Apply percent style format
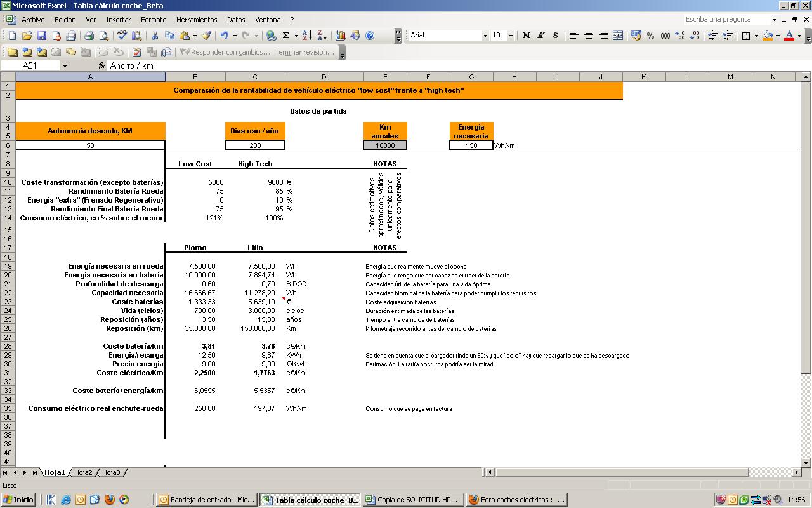This screenshot has height=508, width=812. (651, 36)
